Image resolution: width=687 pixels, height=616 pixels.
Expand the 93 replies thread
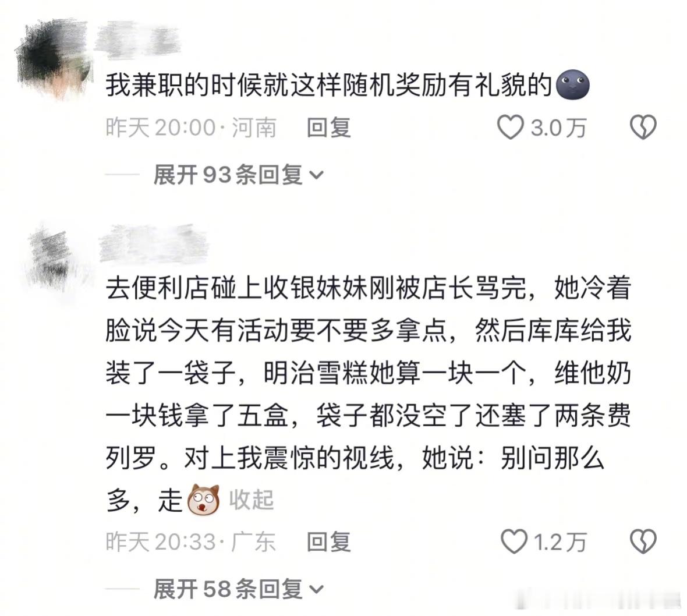pos(238,175)
